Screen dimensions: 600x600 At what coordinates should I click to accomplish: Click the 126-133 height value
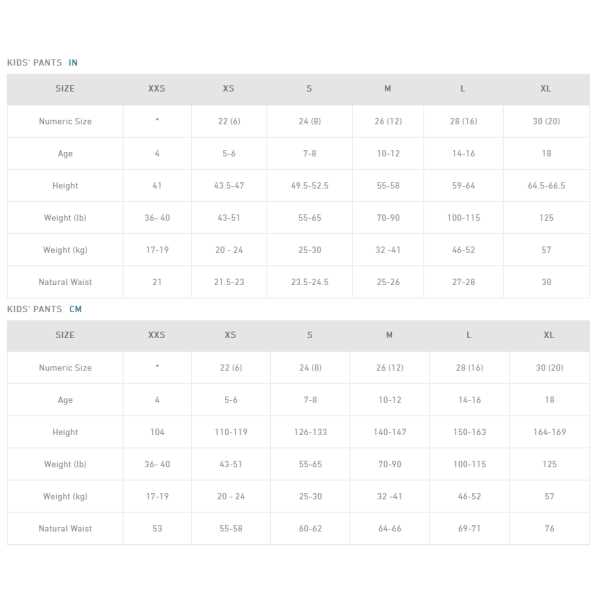(310, 432)
